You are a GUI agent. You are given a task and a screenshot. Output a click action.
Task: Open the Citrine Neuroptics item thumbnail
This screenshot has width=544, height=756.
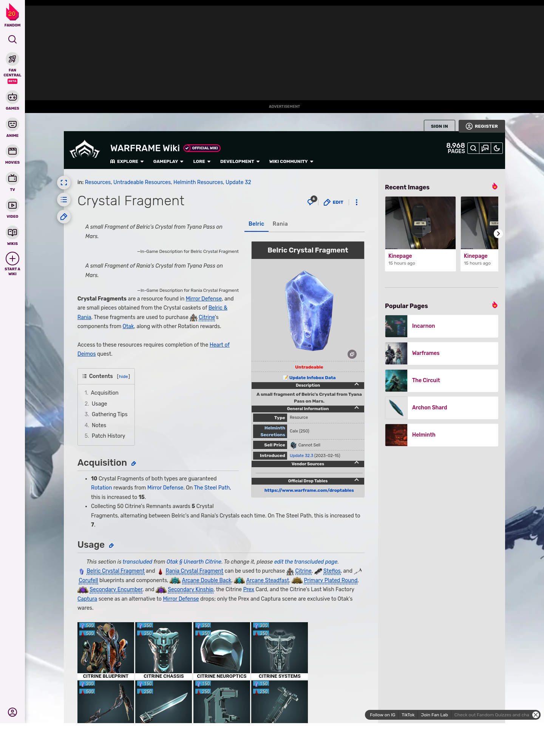[222, 651]
